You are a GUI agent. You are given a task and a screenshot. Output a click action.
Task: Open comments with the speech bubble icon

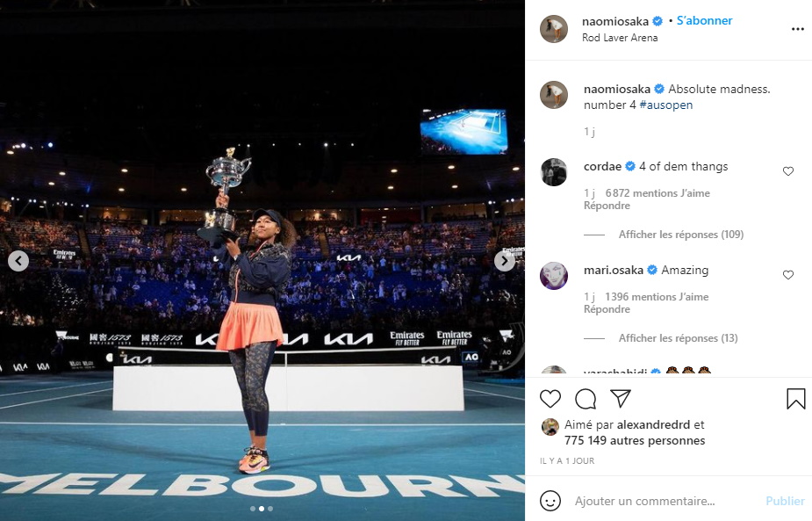586,399
